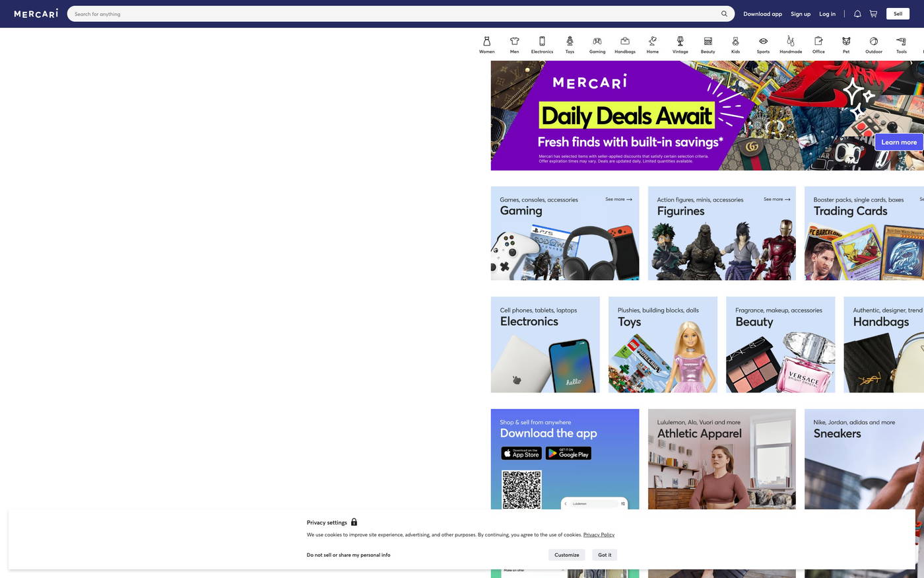The image size is (924, 578).
Task: Open the Toys category tile
Action: 663,345
